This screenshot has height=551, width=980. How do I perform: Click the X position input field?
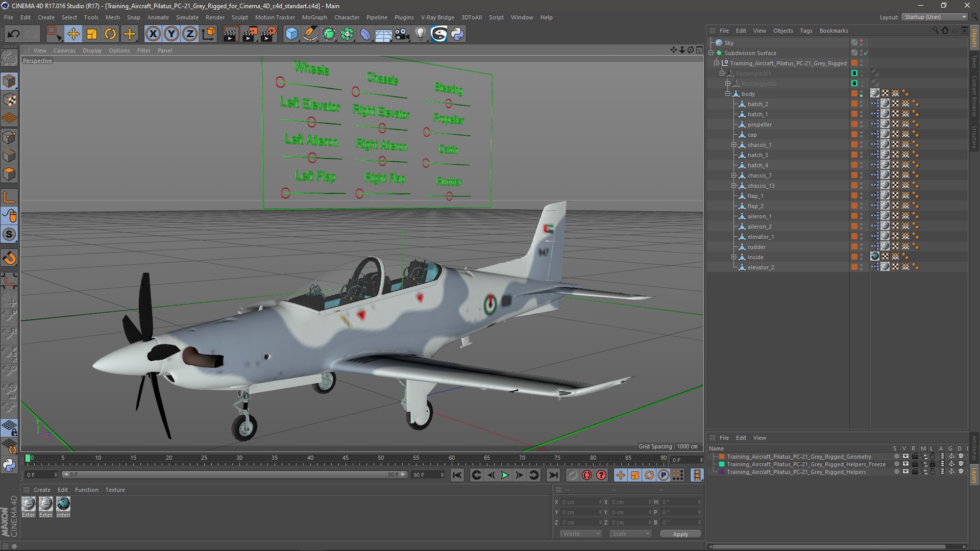pos(581,502)
